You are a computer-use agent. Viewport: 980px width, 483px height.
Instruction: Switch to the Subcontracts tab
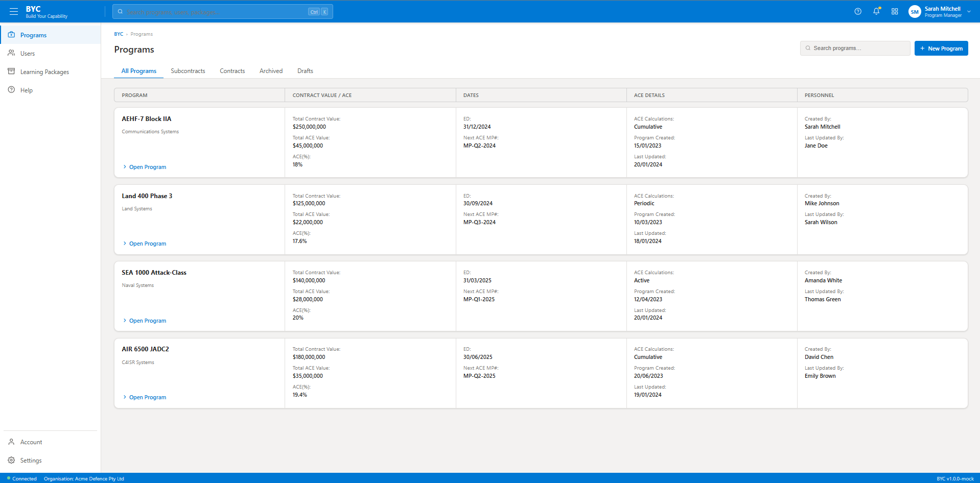[188, 71]
